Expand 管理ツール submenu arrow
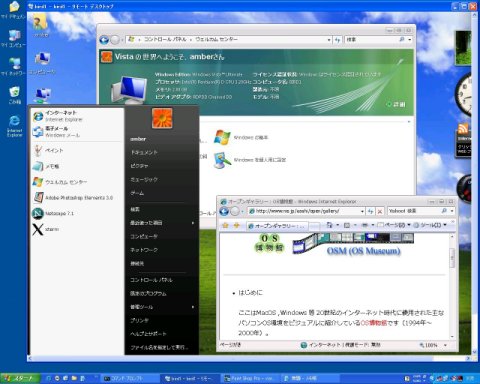This screenshot has width=480, height=384. (193, 307)
